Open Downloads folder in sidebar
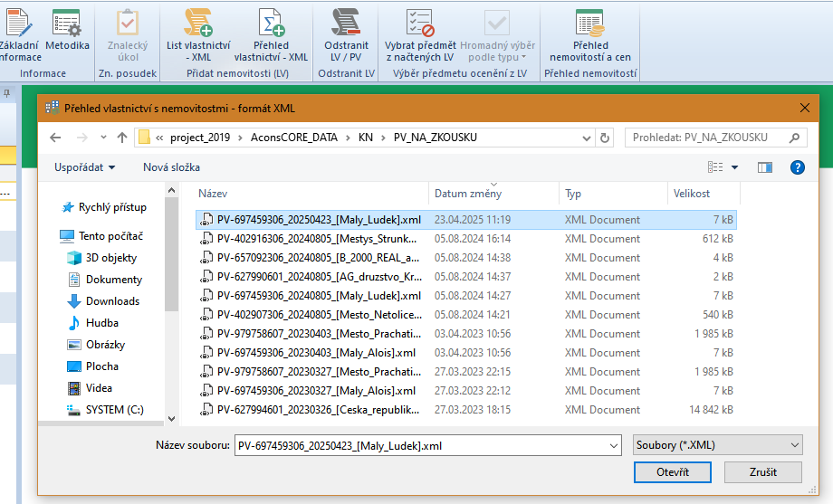Viewport: 833px width, 504px height. tap(103, 301)
